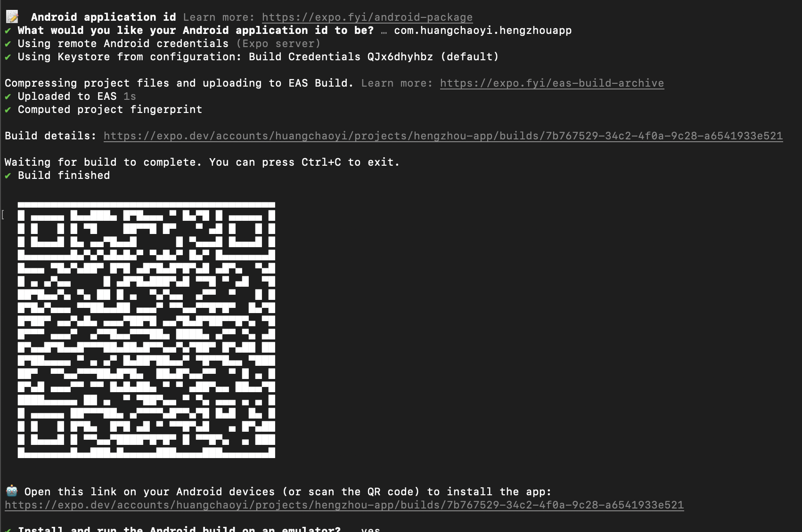Click the Android application id heading
The width and height of the screenshot is (802, 532).
tap(104, 17)
